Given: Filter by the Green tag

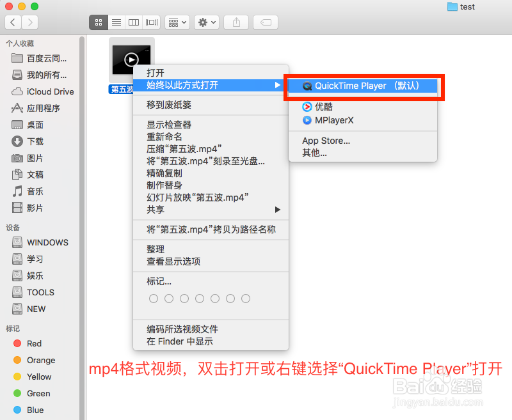Looking at the screenshot, I should (31, 393).
